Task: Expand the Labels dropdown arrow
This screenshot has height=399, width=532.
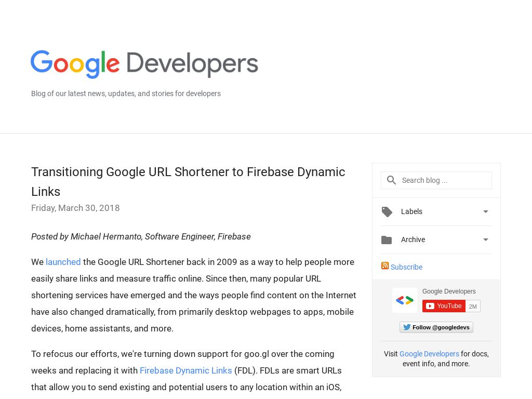Action: pos(485,212)
